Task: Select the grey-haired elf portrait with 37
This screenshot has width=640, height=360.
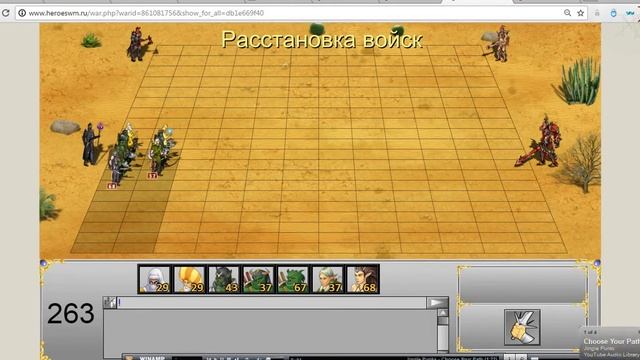Action: 327,279
